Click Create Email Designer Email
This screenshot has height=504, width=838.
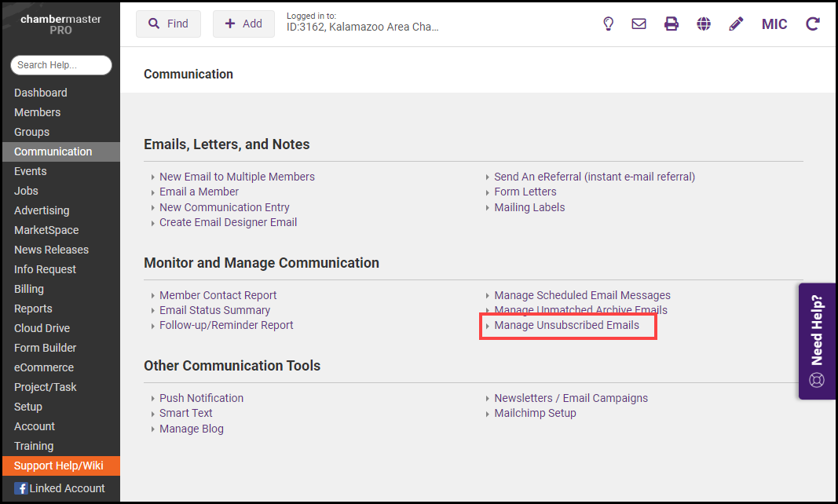click(228, 222)
